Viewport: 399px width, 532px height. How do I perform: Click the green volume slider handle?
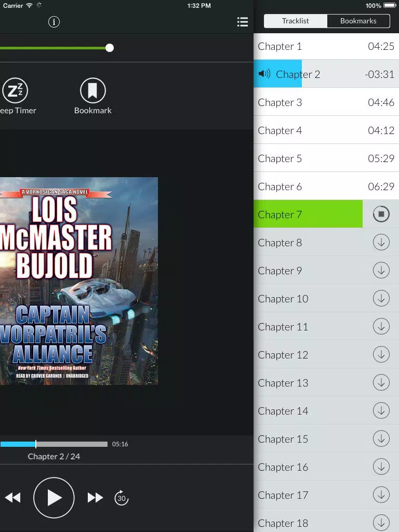pos(110,48)
